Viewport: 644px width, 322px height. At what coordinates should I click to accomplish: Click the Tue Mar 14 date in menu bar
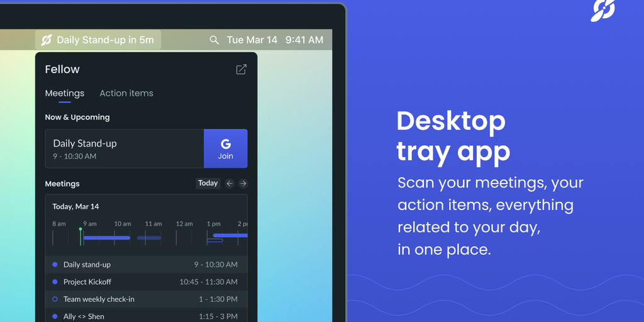(252, 40)
